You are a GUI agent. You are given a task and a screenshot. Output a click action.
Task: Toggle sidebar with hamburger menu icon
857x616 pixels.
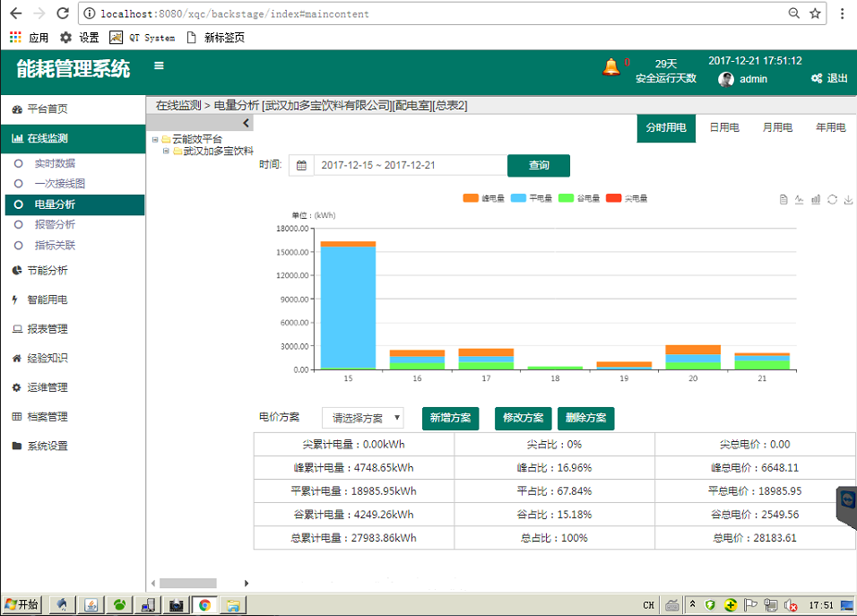(x=159, y=65)
